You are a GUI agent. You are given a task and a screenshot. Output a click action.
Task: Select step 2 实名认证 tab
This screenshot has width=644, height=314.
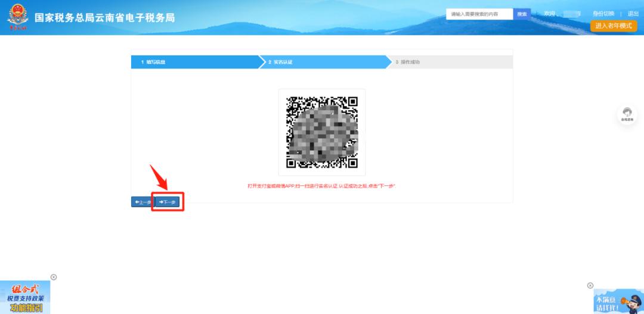click(x=324, y=62)
